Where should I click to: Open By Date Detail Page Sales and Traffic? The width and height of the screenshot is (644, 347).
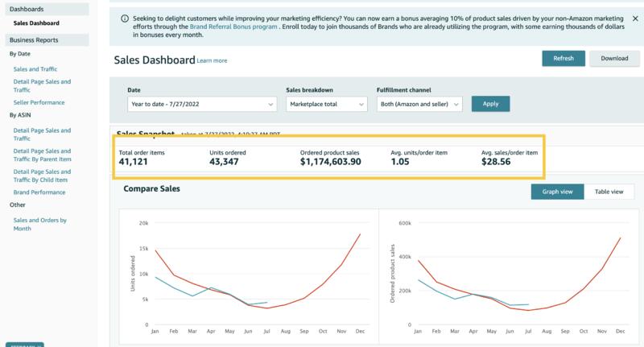(x=42, y=86)
